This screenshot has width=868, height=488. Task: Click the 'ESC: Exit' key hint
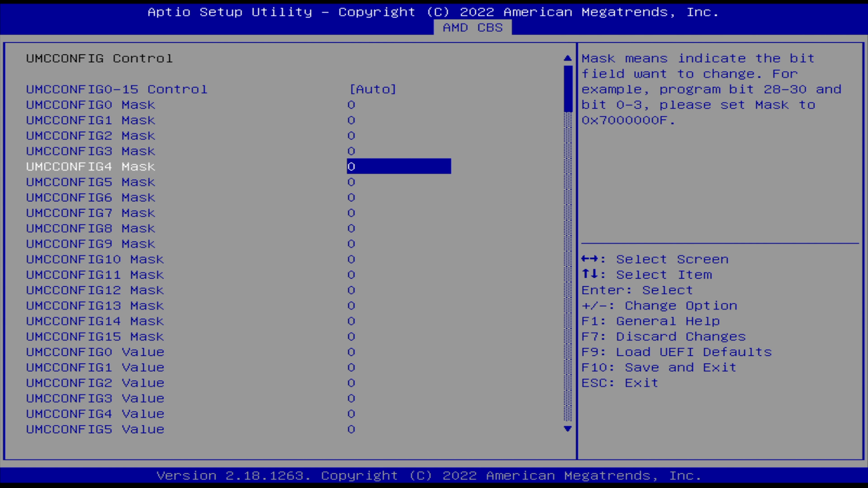(620, 383)
